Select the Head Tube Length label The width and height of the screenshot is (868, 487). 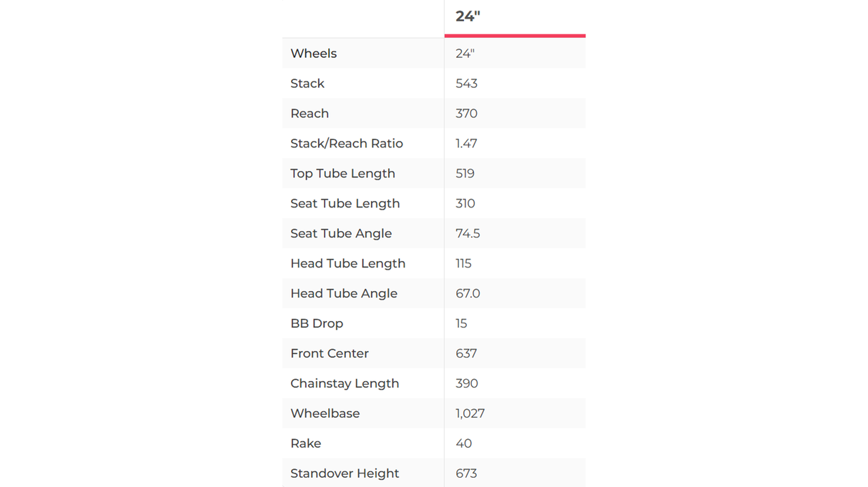click(347, 264)
